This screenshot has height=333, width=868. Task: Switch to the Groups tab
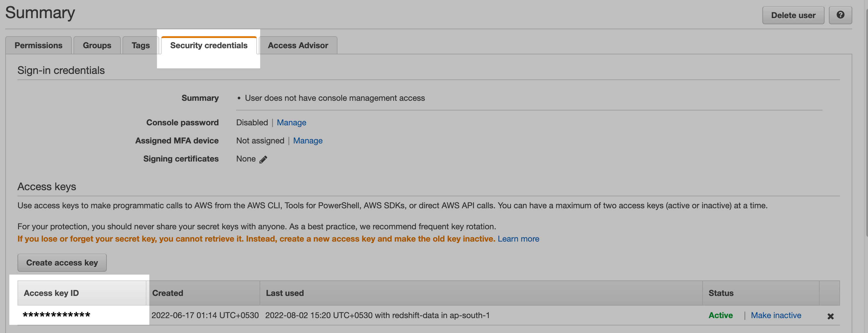(x=97, y=45)
